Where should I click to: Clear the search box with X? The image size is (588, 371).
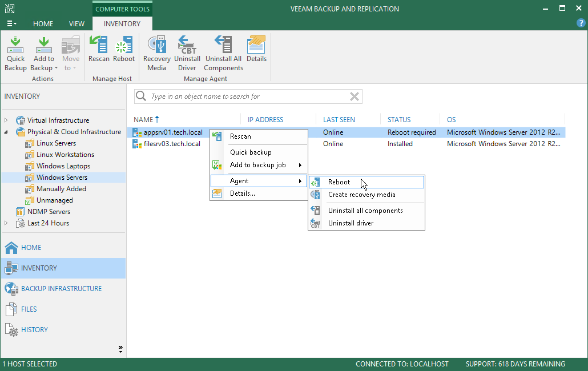pos(355,96)
